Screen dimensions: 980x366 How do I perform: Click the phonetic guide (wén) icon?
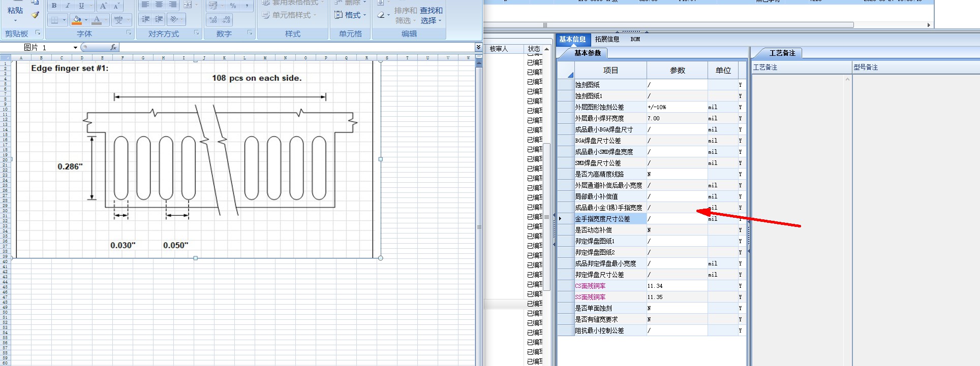(x=118, y=20)
